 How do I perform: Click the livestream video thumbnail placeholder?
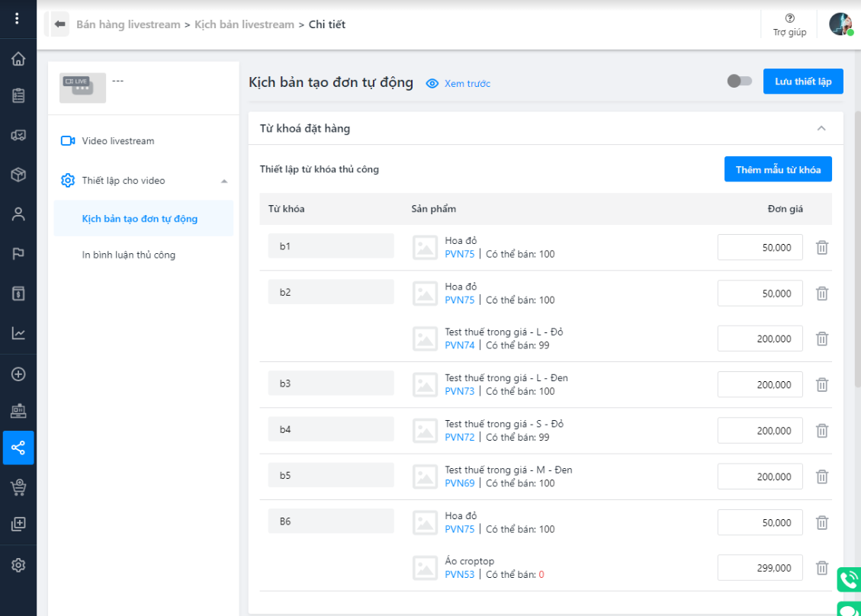[82, 88]
